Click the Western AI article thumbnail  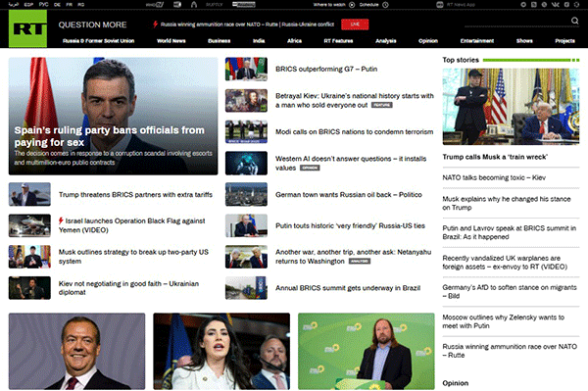pyautogui.click(x=246, y=163)
